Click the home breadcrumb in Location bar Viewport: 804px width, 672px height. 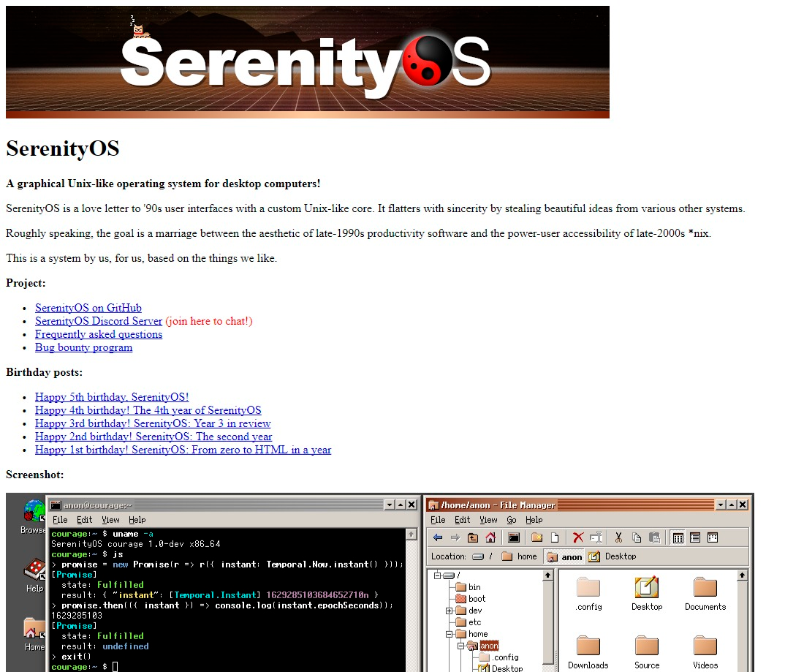520,556
